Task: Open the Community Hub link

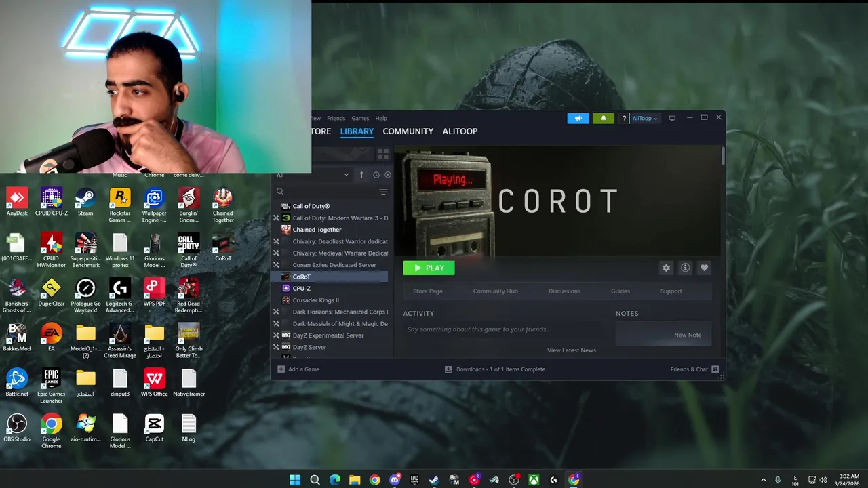Action: tap(495, 291)
